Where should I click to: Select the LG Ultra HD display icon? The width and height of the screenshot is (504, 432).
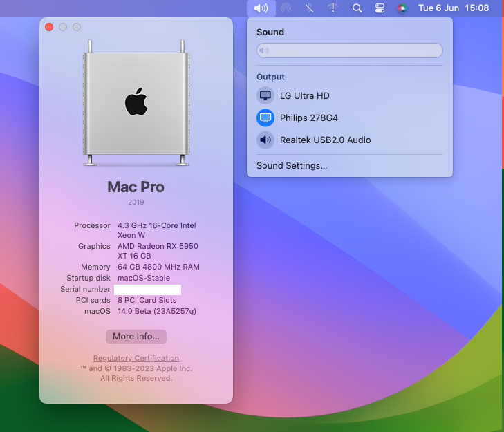pos(265,95)
